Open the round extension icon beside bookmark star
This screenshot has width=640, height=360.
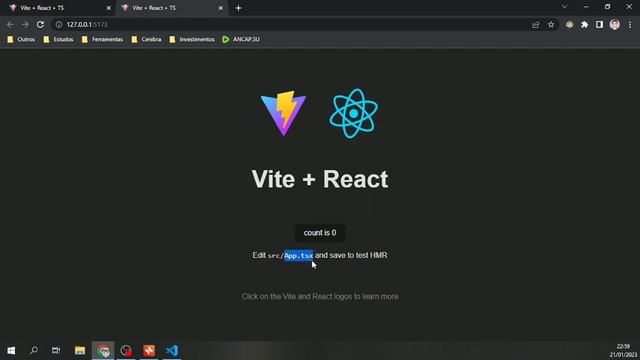point(569,24)
